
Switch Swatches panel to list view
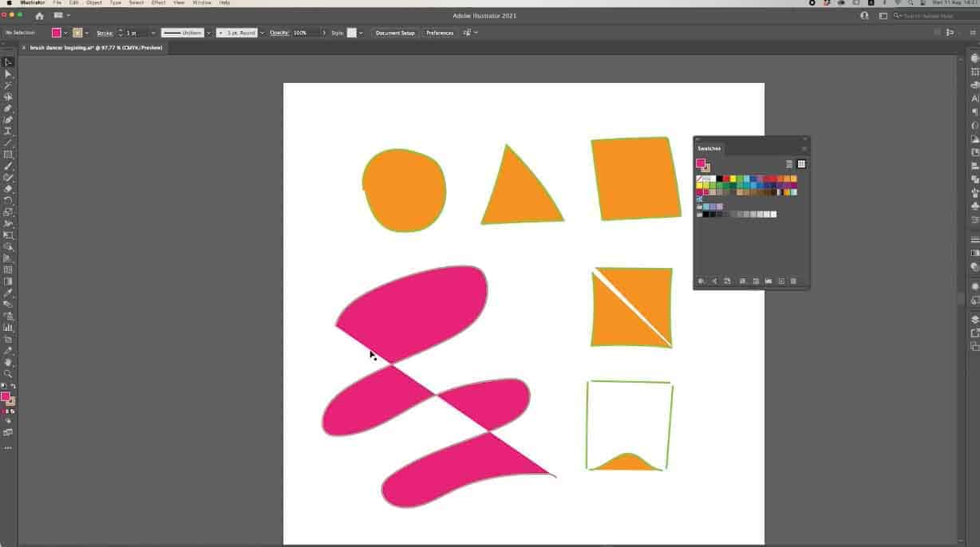coord(789,164)
